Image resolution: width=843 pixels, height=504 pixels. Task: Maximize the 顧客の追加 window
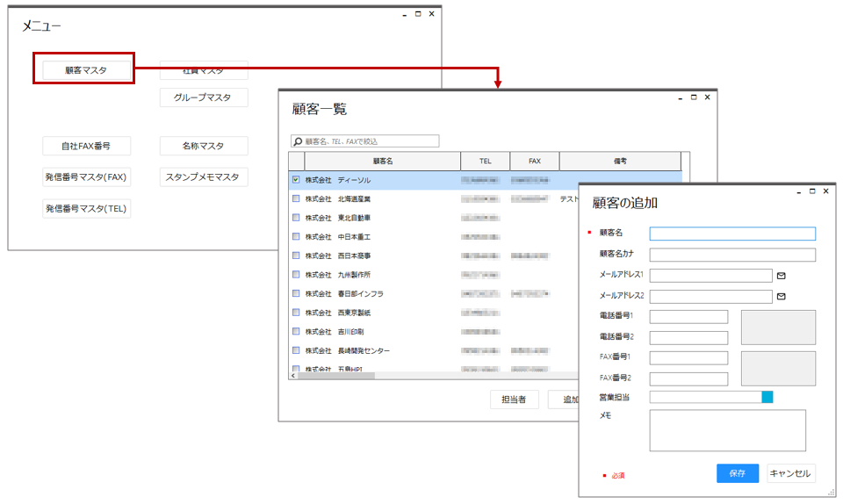pyautogui.click(x=812, y=191)
